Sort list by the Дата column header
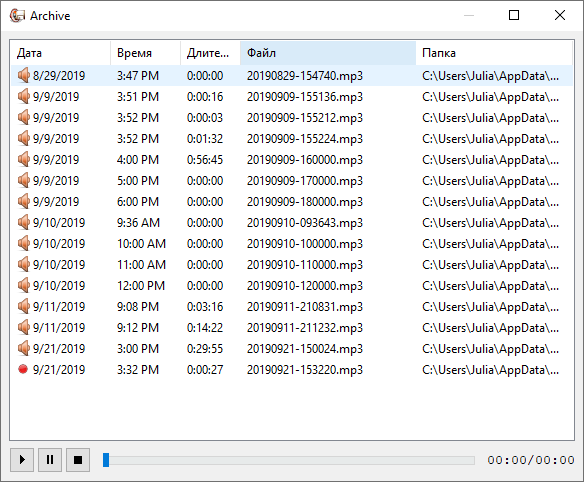 [x=60, y=53]
